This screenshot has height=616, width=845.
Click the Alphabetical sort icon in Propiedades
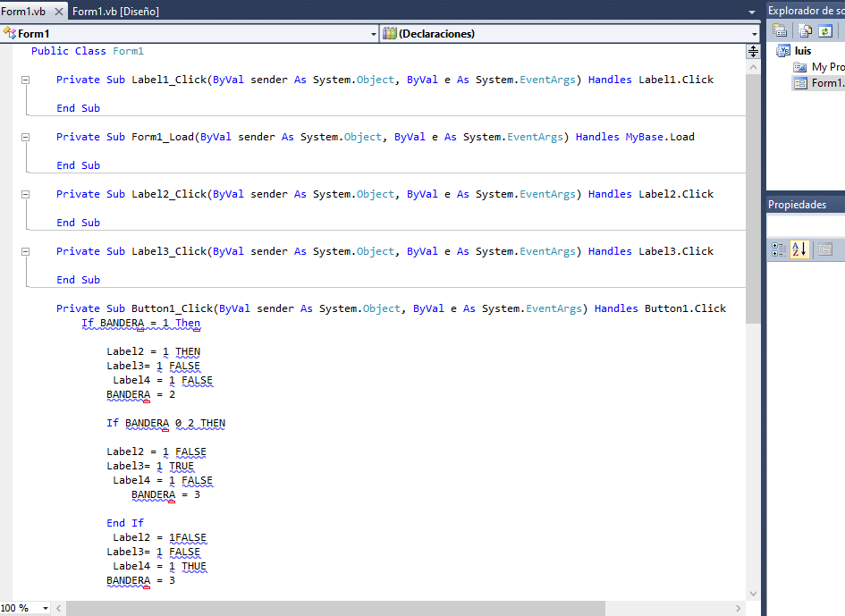(x=799, y=249)
